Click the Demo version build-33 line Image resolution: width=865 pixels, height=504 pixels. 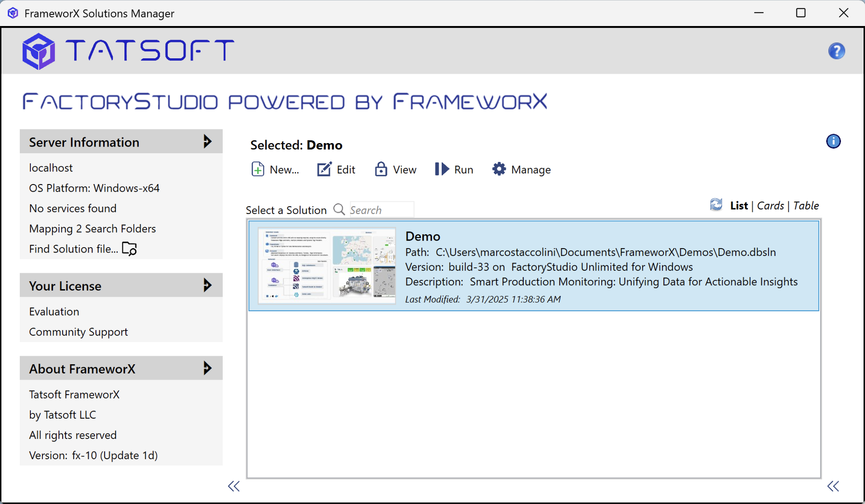[x=549, y=267]
